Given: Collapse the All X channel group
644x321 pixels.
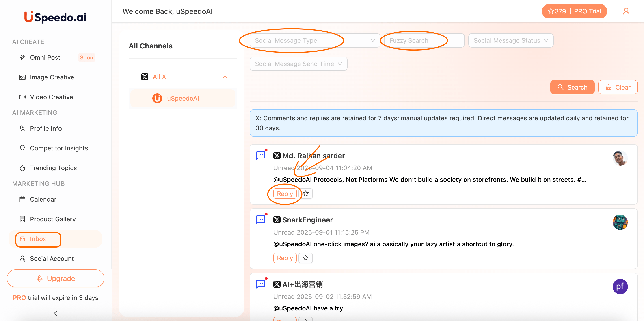Looking at the screenshot, I should tap(225, 77).
